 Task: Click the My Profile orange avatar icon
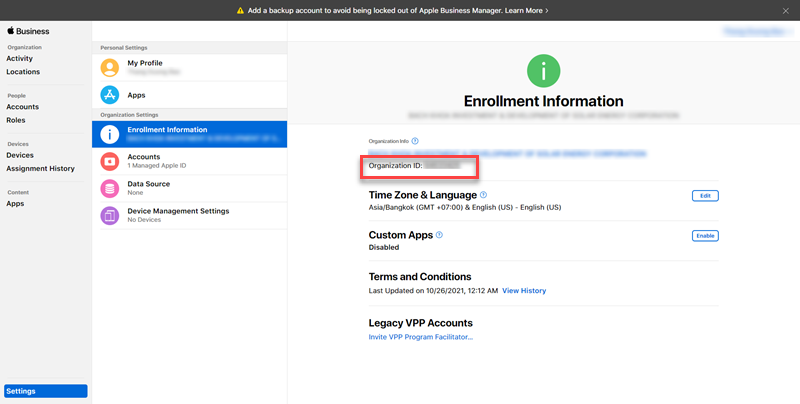coord(110,68)
